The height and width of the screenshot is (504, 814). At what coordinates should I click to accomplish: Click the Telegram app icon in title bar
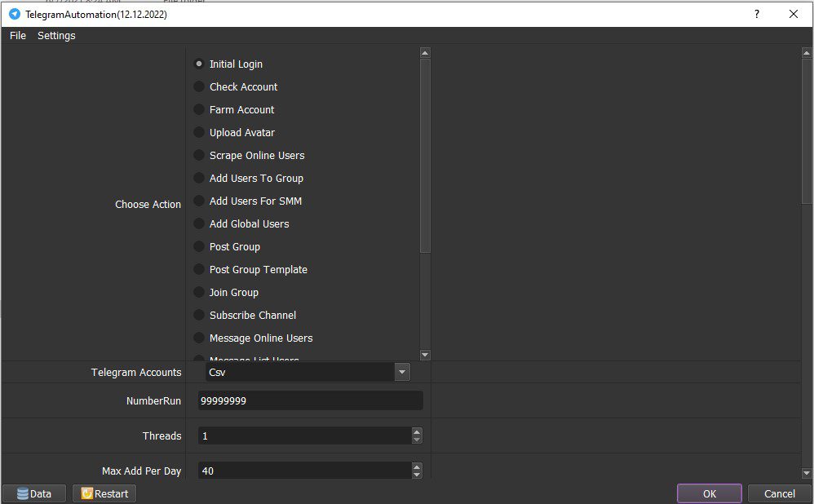(x=15, y=14)
